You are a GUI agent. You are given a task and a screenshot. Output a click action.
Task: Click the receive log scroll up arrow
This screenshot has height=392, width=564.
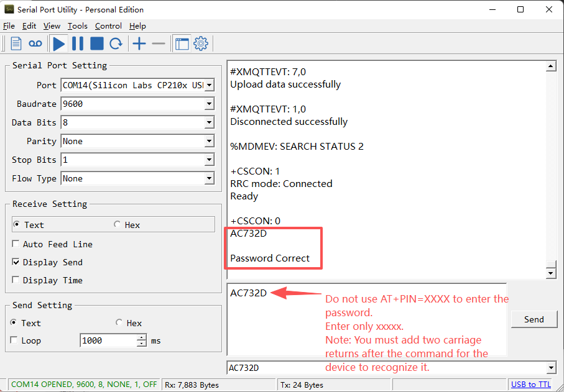pyautogui.click(x=551, y=66)
